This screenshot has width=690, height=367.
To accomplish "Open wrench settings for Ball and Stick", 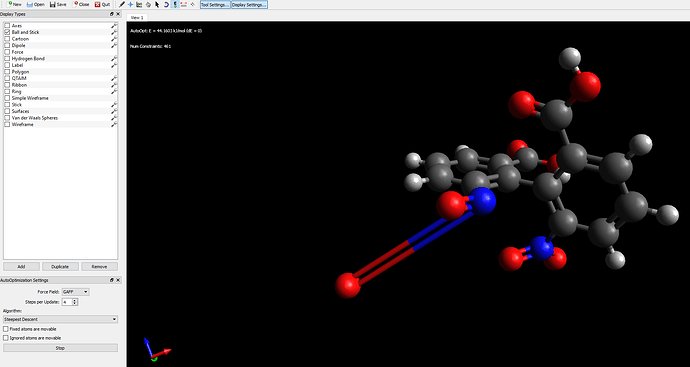I will (x=114, y=32).
